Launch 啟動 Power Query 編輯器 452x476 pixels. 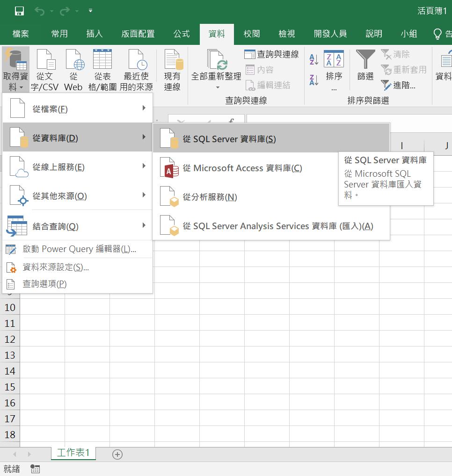pos(77,249)
